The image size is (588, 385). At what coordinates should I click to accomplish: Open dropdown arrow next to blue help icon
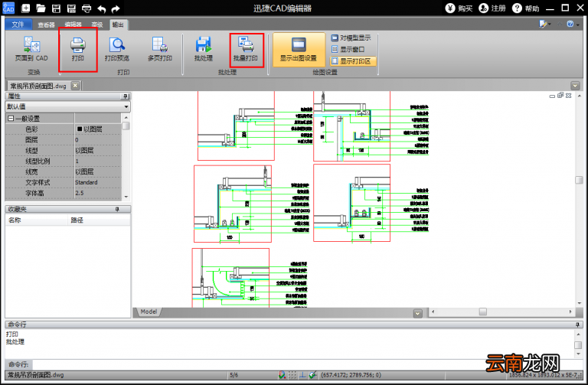click(577, 24)
